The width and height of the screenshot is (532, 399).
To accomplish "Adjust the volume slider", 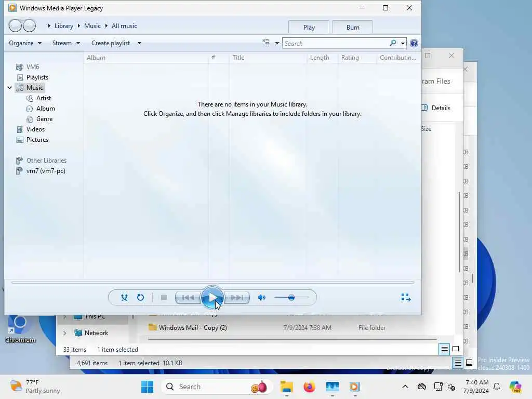I will (x=291, y=298).
